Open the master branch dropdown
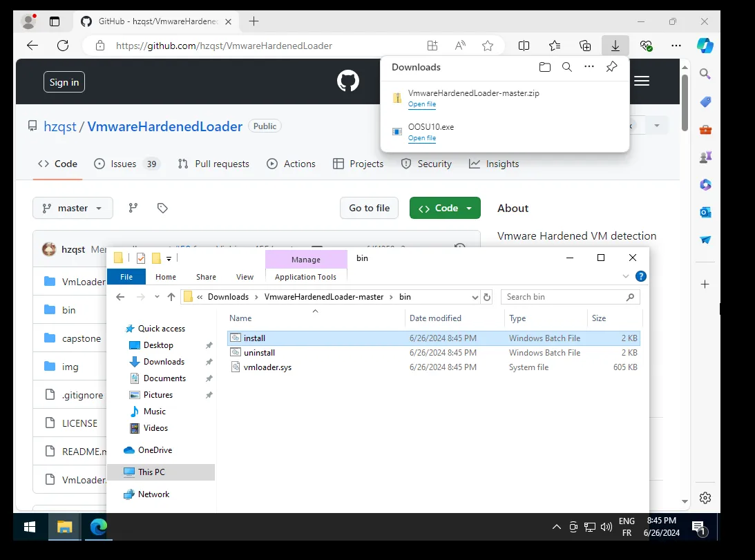Image resolution: width=755 pixels, height=560 pixels. [73, 208]
